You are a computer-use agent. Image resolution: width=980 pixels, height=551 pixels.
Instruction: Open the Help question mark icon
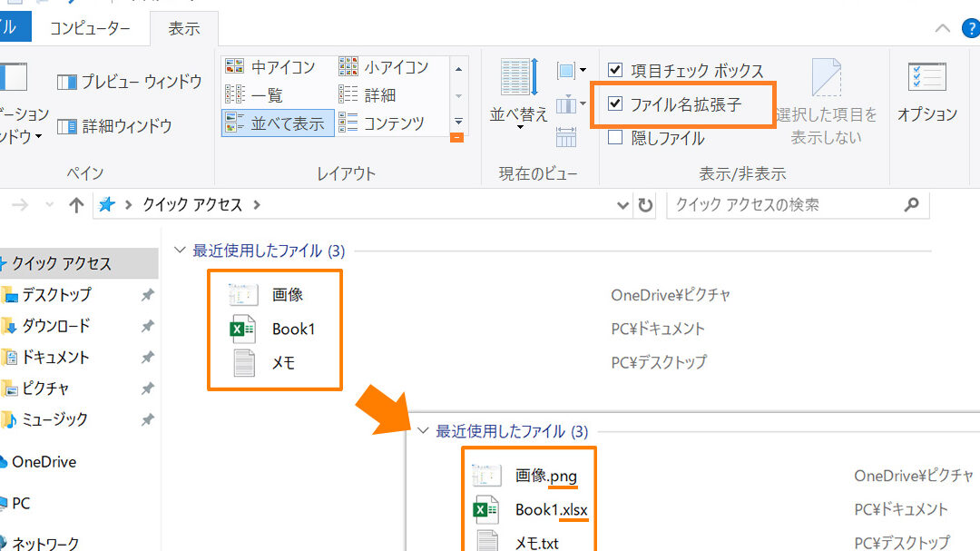click(970, 27)
